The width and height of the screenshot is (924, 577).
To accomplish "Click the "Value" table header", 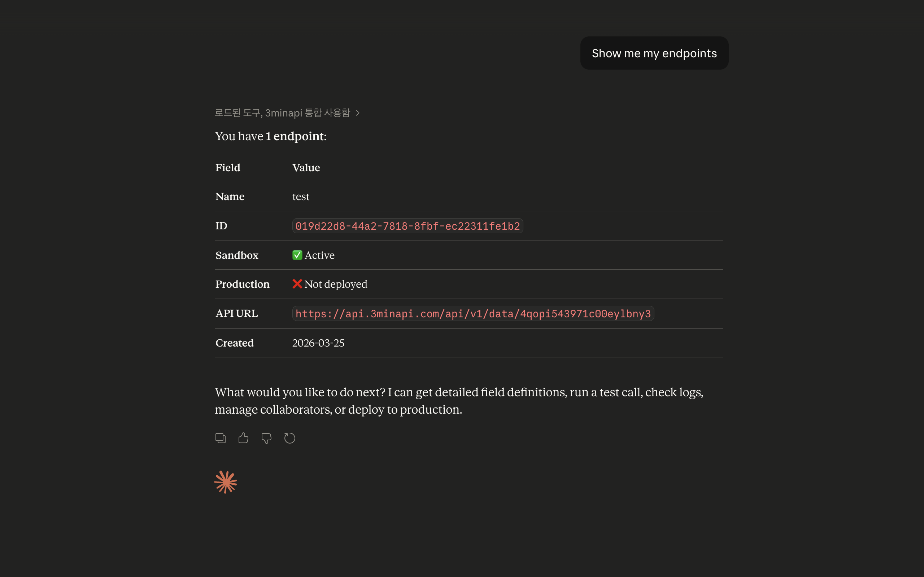I will (x=306, y=167).
